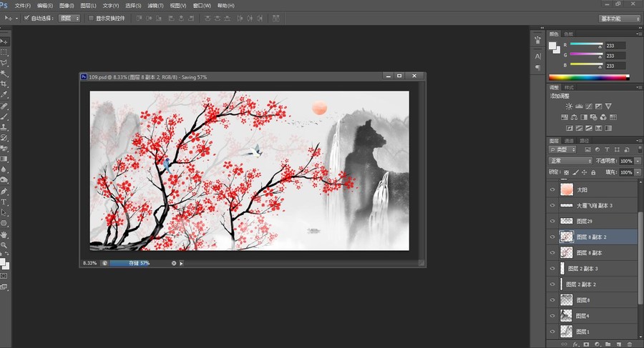Hide the 图层1 layer
The height and width of the screenshot is (348, 644).
[x=552, y=331]
